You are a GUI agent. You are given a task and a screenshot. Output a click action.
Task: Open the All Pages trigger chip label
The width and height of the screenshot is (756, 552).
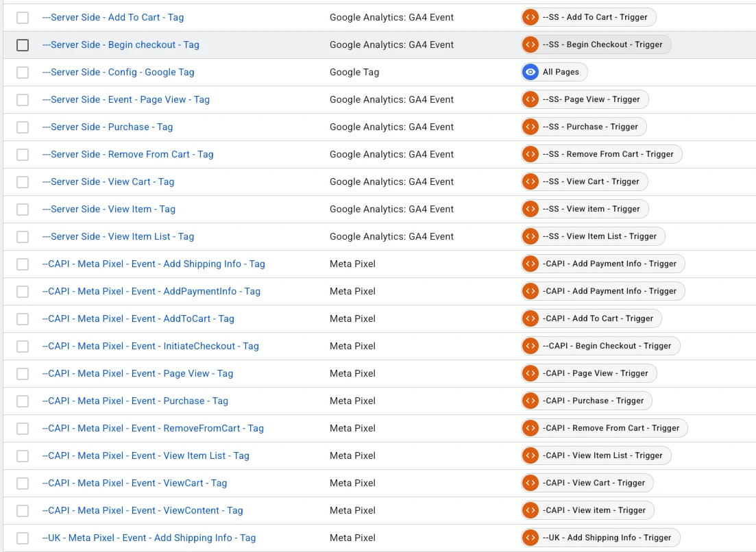click(x=561, y=72)
